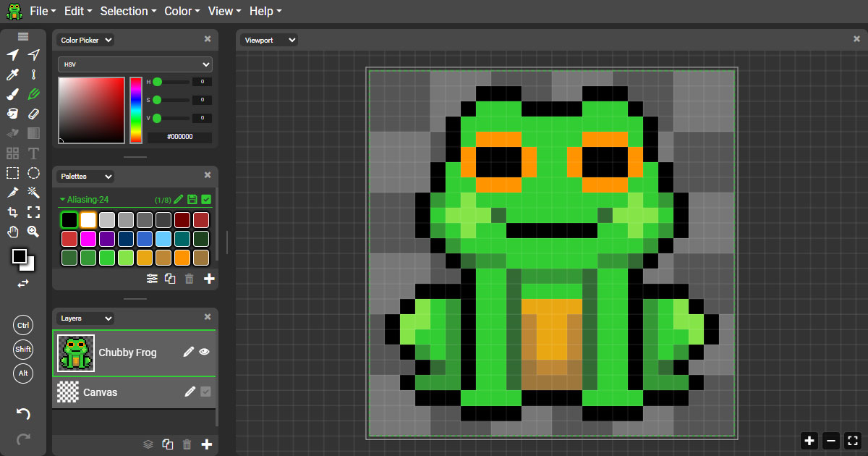Open the HSV color mode dropdown
868x456 pixels.
135,64
